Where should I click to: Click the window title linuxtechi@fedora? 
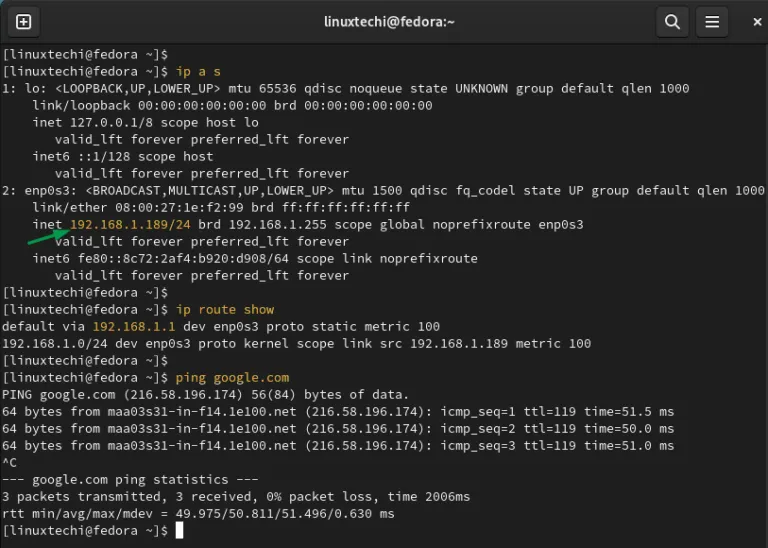(x=389, y=22)
